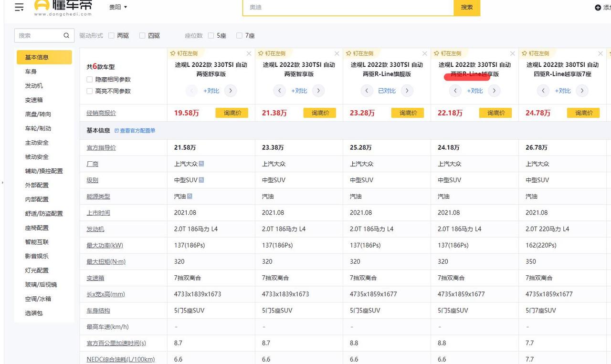Jump to 灯光配置 section
The image size is (611, 364).
pyautogui.click(x=37, y=270)
